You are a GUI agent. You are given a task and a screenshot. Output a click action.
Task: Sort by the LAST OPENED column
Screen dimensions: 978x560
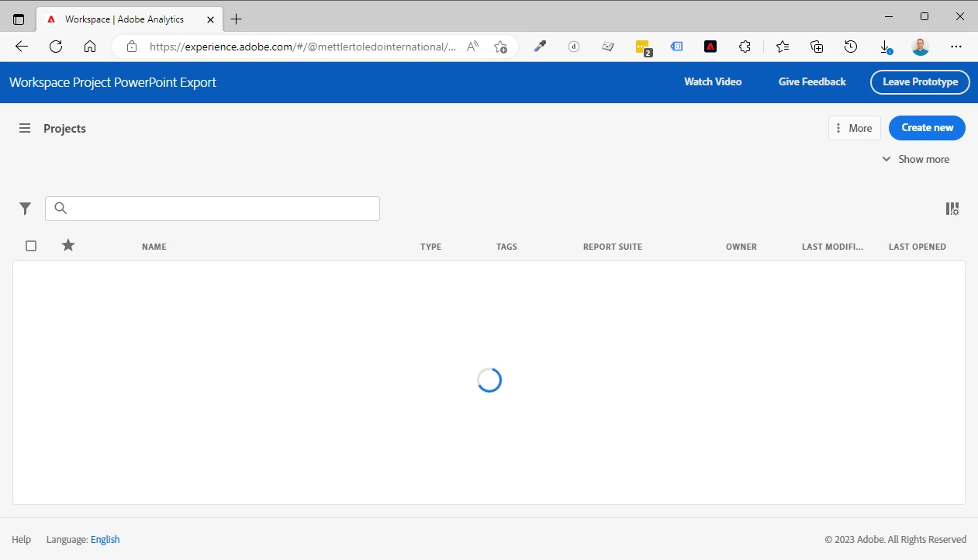tap(918, 247)
